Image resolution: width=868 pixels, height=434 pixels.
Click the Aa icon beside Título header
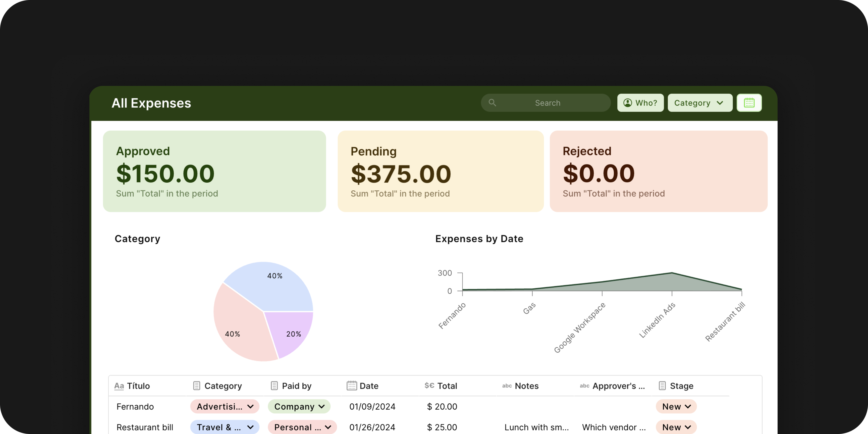tap(119, 386)
